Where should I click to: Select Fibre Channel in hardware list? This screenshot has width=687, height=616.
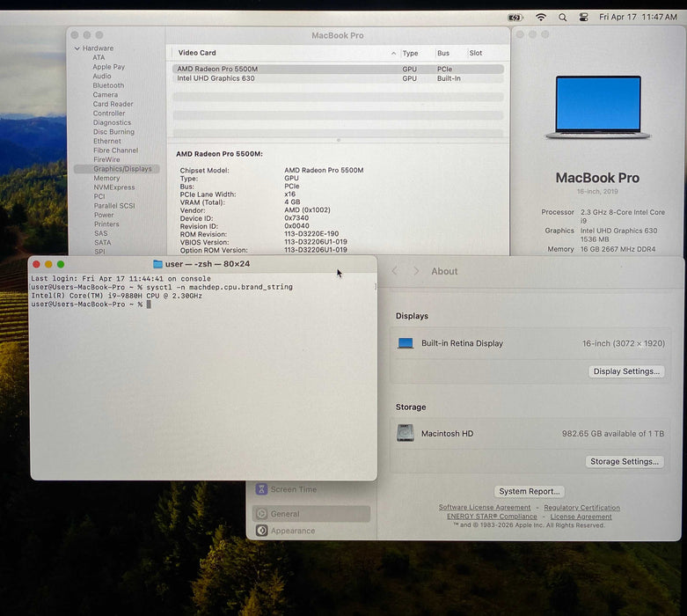click(x=115, y=150)
